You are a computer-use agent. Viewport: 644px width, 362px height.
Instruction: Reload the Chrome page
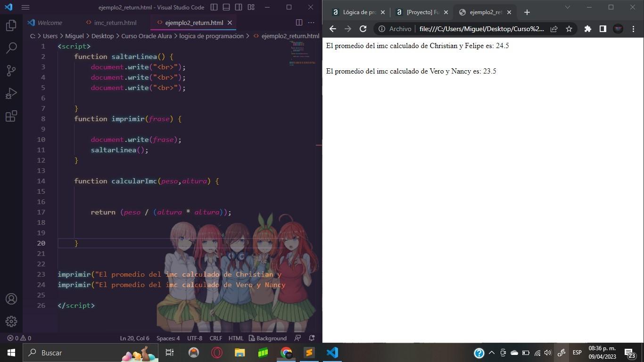(363, 29)
